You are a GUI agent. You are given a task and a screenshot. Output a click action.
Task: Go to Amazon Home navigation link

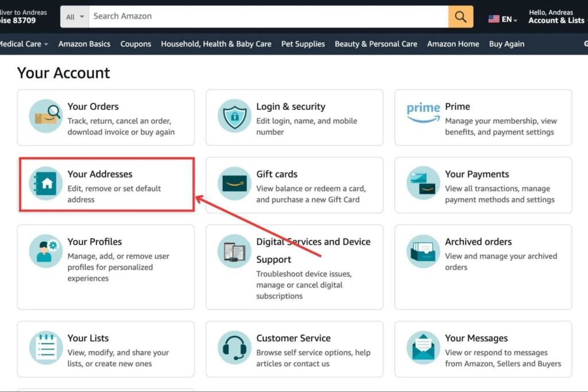coord(453,44)
